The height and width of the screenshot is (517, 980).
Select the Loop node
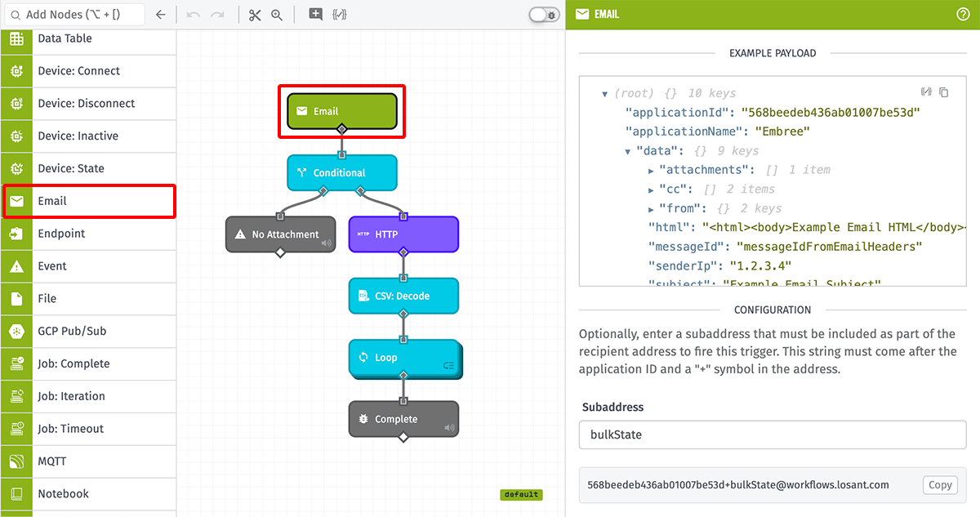(403, 358)
